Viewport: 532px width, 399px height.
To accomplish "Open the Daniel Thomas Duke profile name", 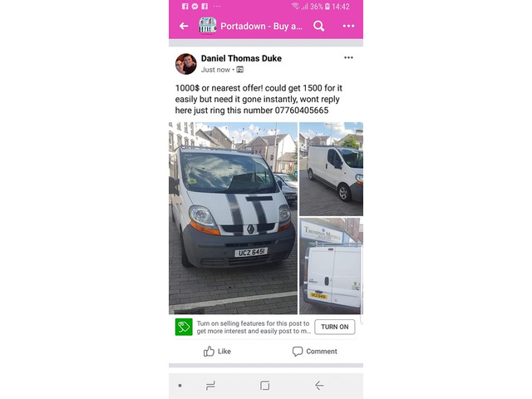I will [241, 58].
